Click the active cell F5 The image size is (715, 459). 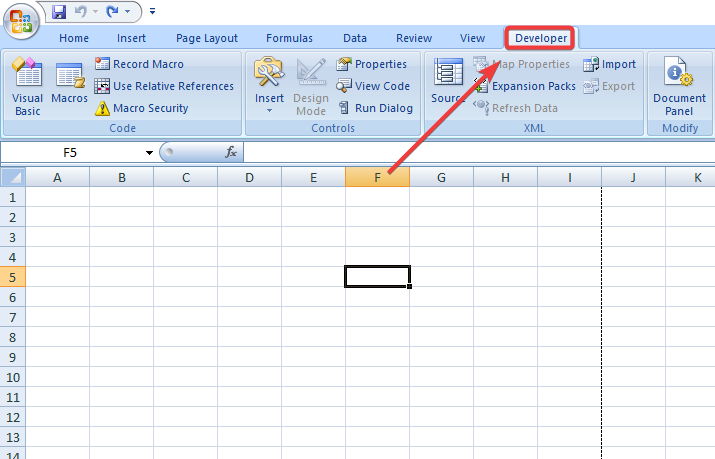(377, 277)
